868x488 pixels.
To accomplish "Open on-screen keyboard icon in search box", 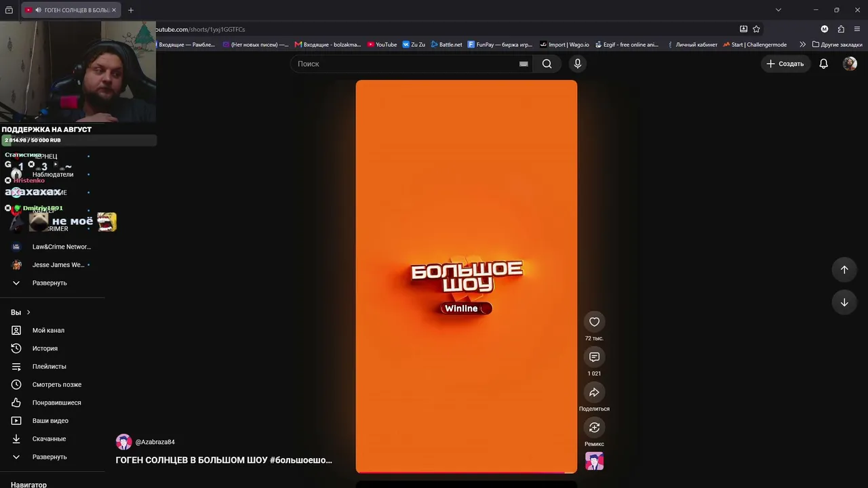I will (524, 64).
